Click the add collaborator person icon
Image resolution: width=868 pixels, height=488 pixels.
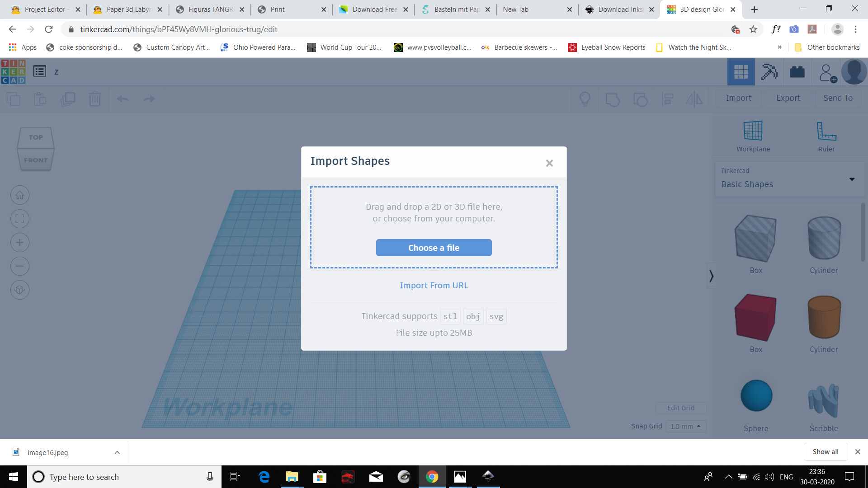[x=827, y=73]
